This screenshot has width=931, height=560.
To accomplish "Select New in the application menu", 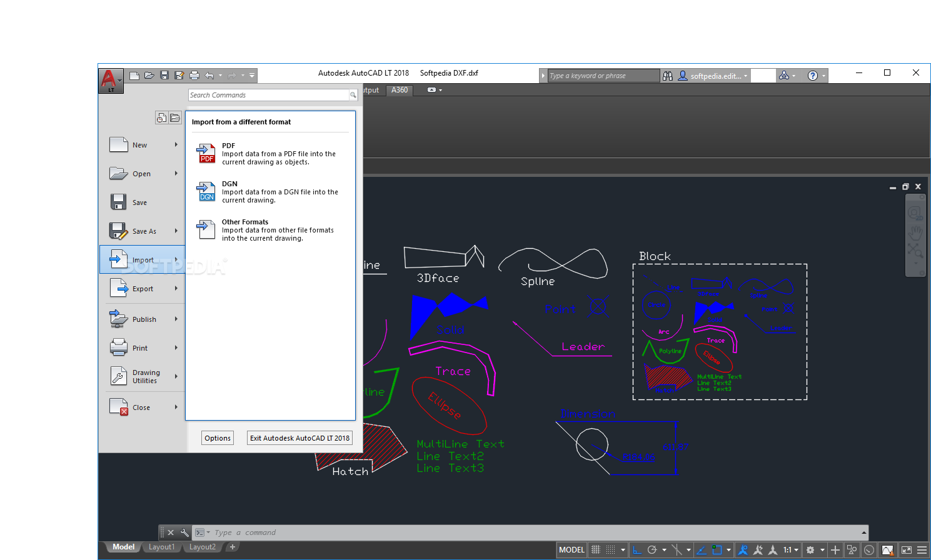I will pyautogui.click(x=143, y=145).
